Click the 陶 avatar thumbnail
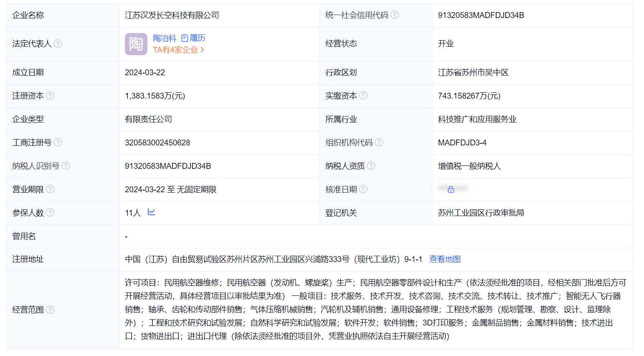Screen dimensions: 644x356 [x=136, y=44]
